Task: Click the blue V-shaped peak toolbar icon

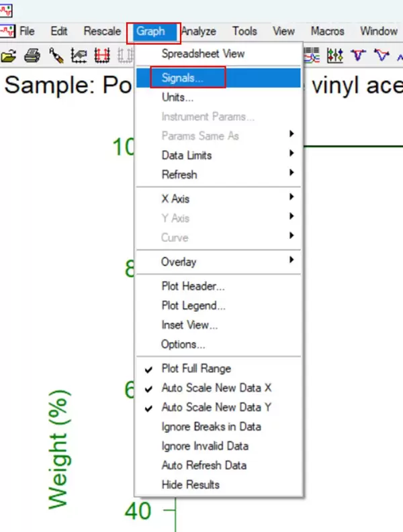Action: click(x=359, y=55)
